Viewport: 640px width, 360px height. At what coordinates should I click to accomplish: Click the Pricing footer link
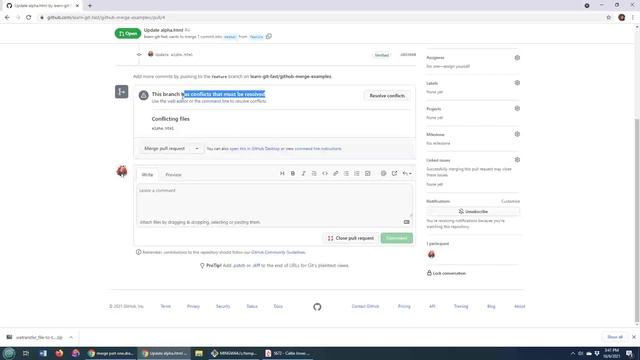(x=404, y=306)
